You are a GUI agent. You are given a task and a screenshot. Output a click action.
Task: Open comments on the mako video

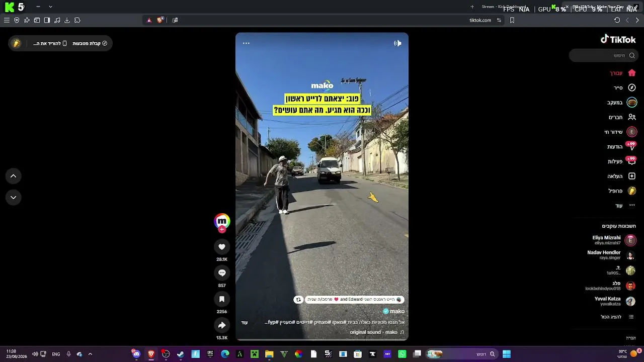point(222,273)
